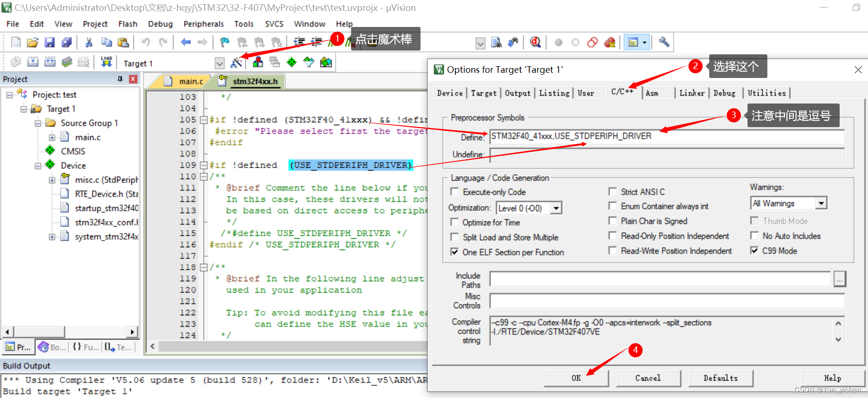868x398 pixels.
Task: Expand the main.c tree node
Action: [52, 138]
